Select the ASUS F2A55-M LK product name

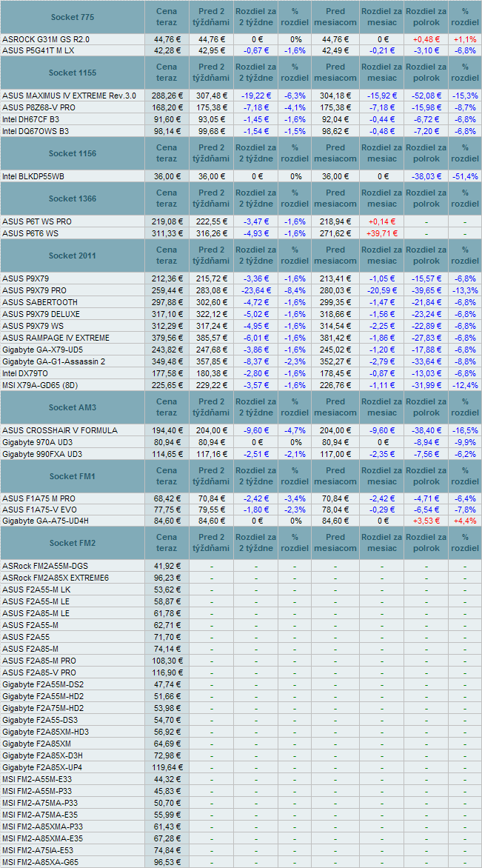click(x=36, y=590)
